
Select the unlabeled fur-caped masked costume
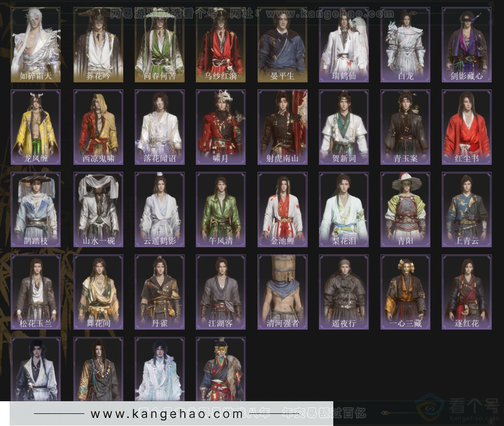(221, 369)
